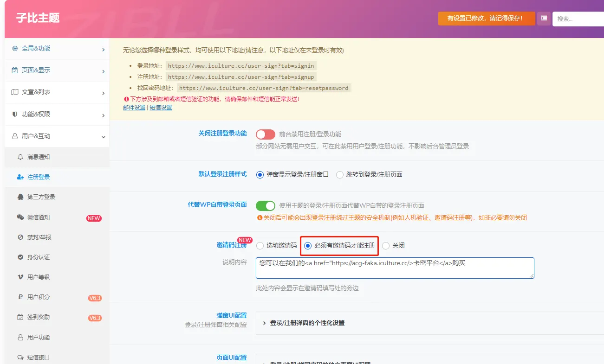This screenshot has height=364, width=604.
Task: Click the V icon of 用户等级
Action: click(x=20, y=277)
